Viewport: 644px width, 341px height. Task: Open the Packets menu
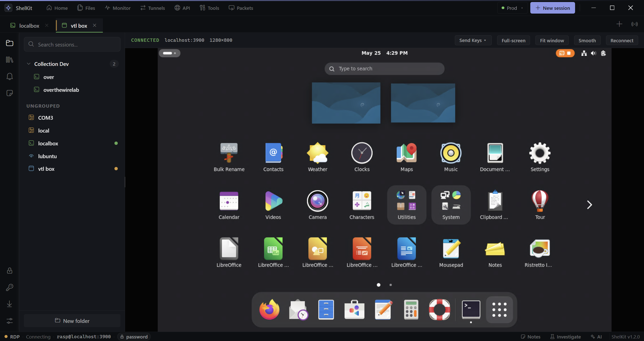tap(241, 8)
